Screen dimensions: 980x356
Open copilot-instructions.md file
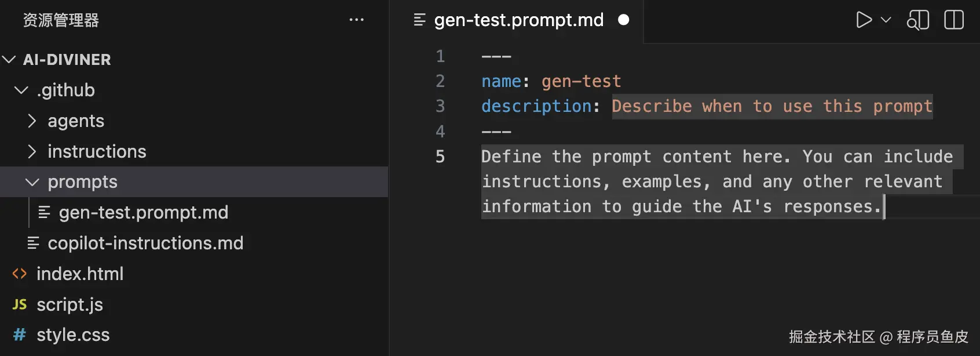point(145,244)
